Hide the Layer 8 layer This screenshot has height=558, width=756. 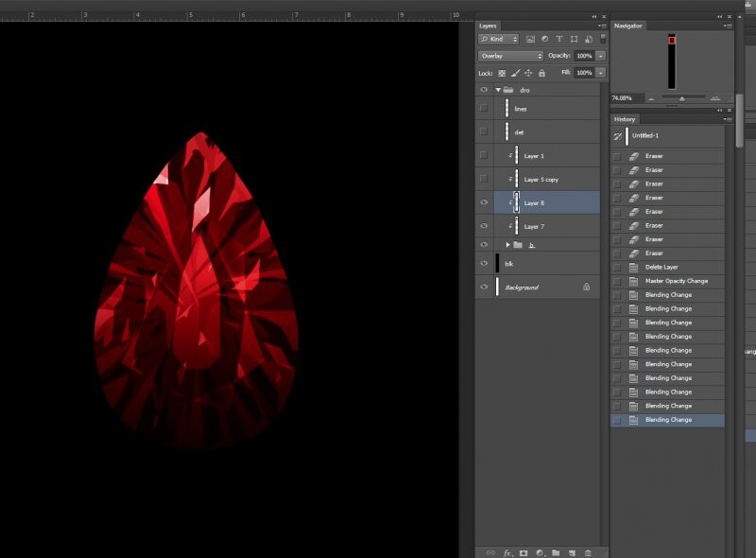click(484, 202)
